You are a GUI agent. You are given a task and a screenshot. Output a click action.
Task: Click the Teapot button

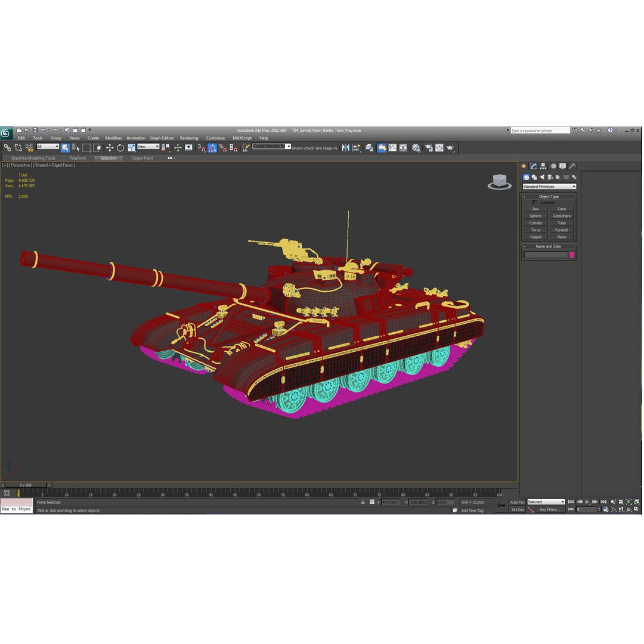tap(535, 237)
